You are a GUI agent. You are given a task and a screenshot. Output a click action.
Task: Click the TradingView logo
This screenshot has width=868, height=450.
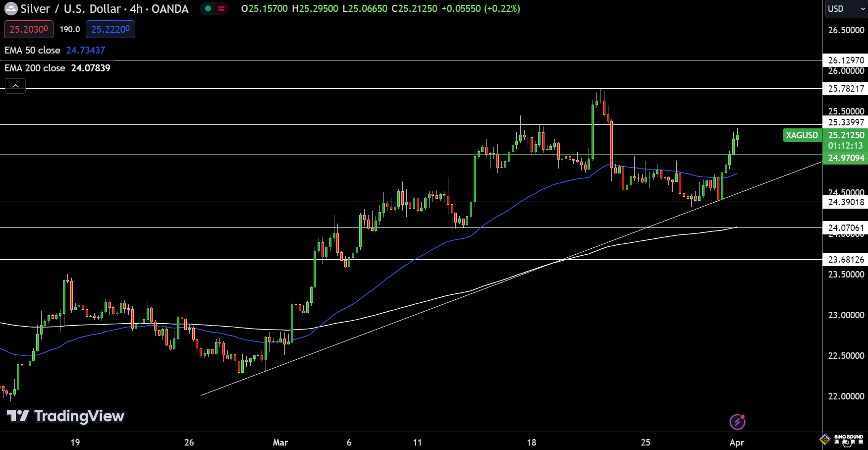65,416
